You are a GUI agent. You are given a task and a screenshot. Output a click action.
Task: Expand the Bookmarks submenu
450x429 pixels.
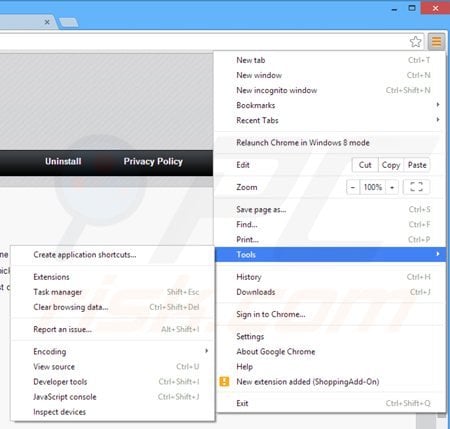[x=330, y=105]
